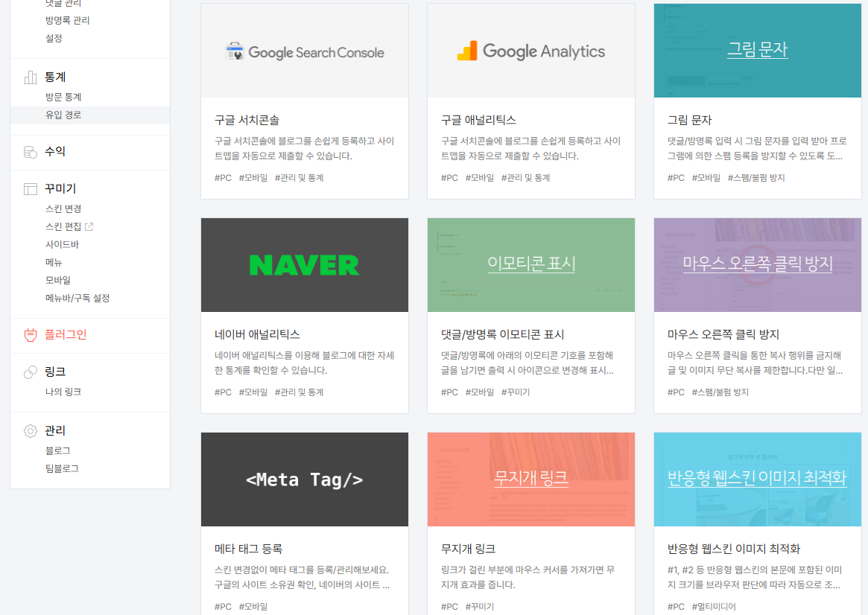This screenshot has height=615, width=868.
Task: Open the NAVER analytics thumbnail
Action: [x=305, y=265]
